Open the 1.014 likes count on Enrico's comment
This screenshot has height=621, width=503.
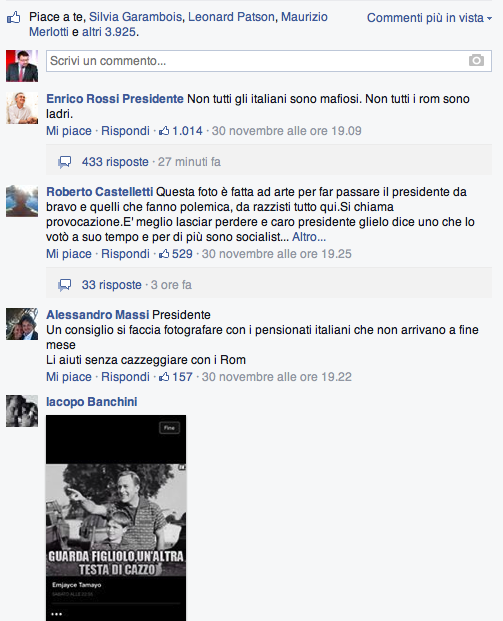click(x=181, y=131)
